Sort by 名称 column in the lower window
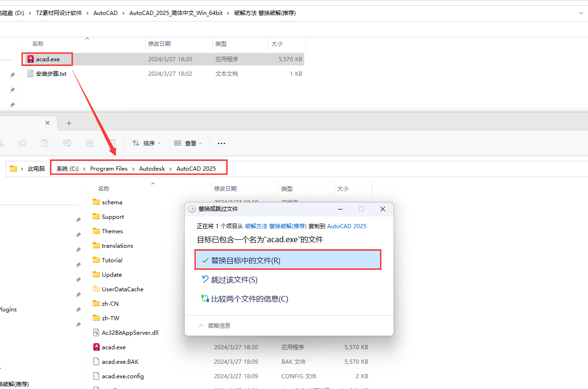This screenshot has width=588, height=389. tap(104, 188)
